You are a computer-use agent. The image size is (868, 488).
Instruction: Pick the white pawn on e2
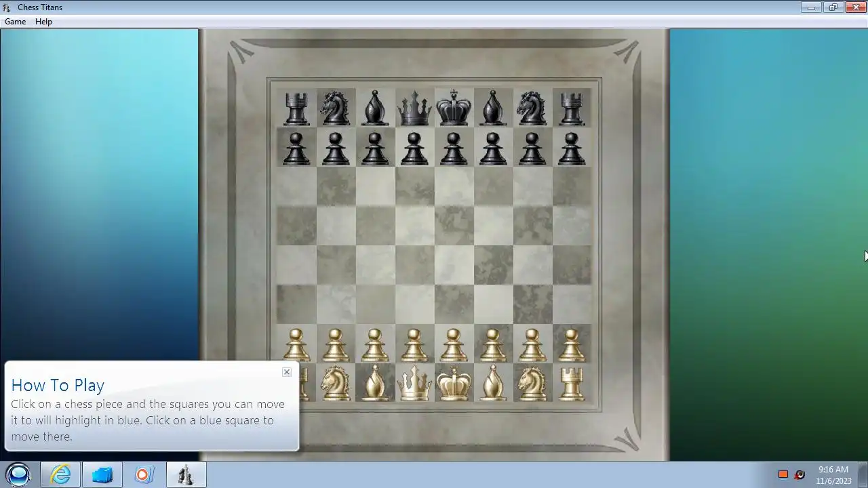[x=454, y=344]
